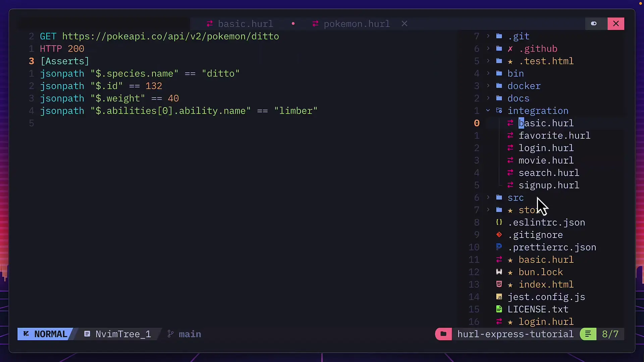The height and width of the screenshot is (362, 644).
Task: Close Neovim with the red X button
Action: pyautogui.click(x=616, y=23)
